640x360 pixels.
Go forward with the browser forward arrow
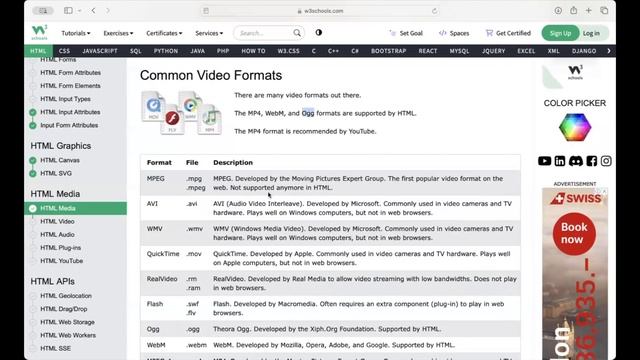108,11
